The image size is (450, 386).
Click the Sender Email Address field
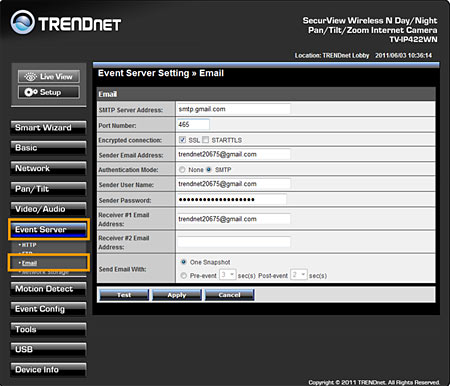234,154
